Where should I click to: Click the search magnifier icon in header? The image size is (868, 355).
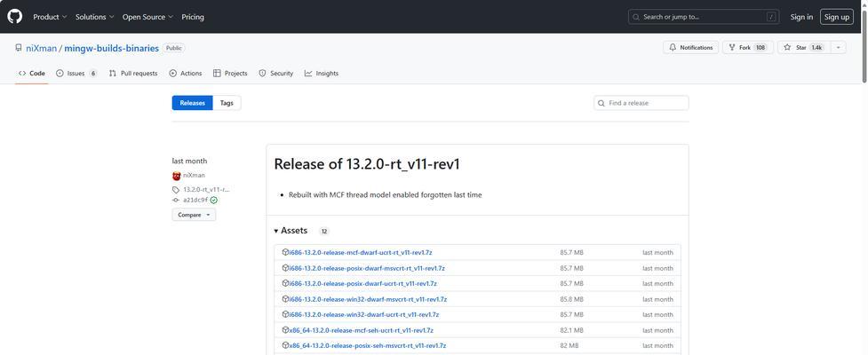[637, 17]
